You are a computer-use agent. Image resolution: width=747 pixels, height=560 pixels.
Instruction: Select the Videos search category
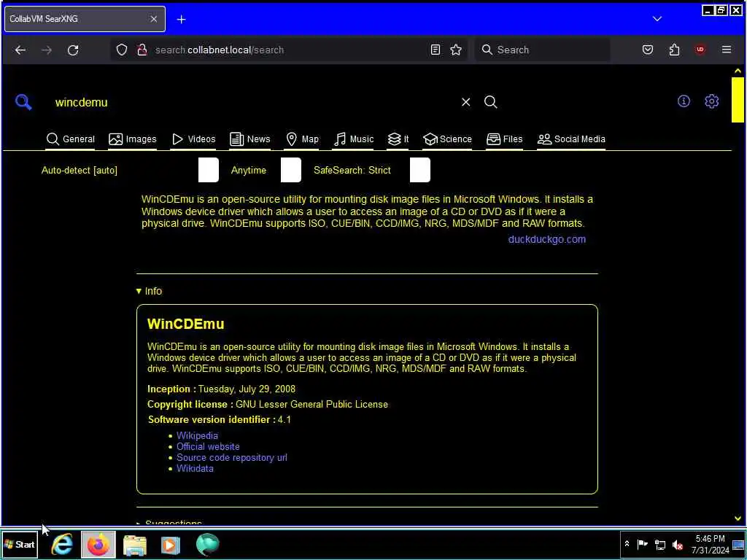click(193, 139)
